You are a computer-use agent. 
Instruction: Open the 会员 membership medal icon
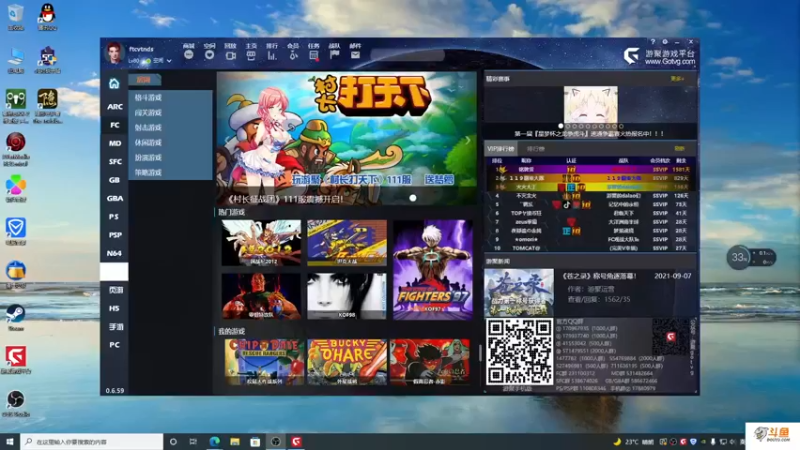point(293,55)
